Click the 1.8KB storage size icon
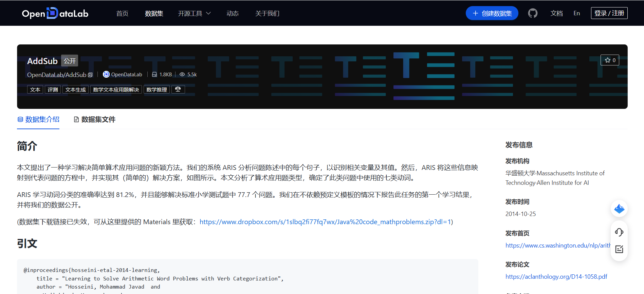This screenshot has height=294, width=644. (x=154, y=74)
